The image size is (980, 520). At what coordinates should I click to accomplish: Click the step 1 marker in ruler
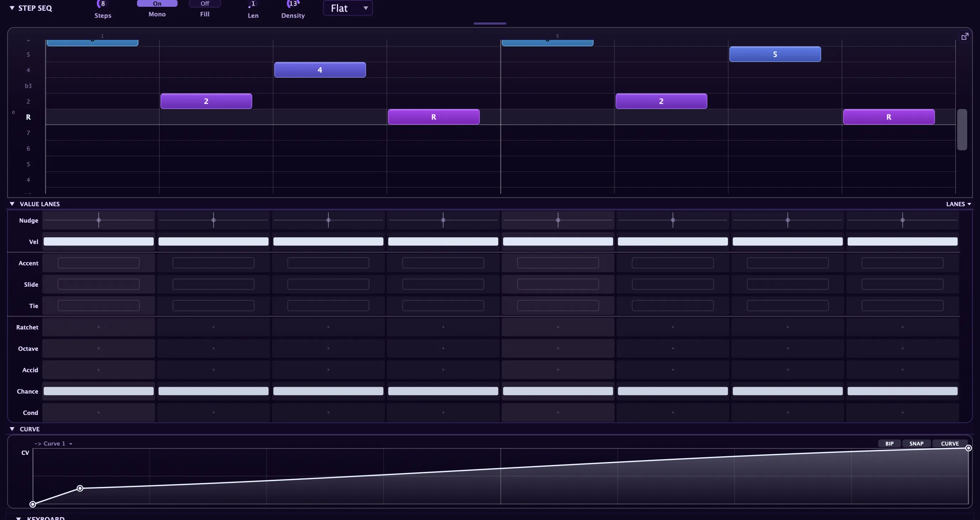click(x=102, y=36)
